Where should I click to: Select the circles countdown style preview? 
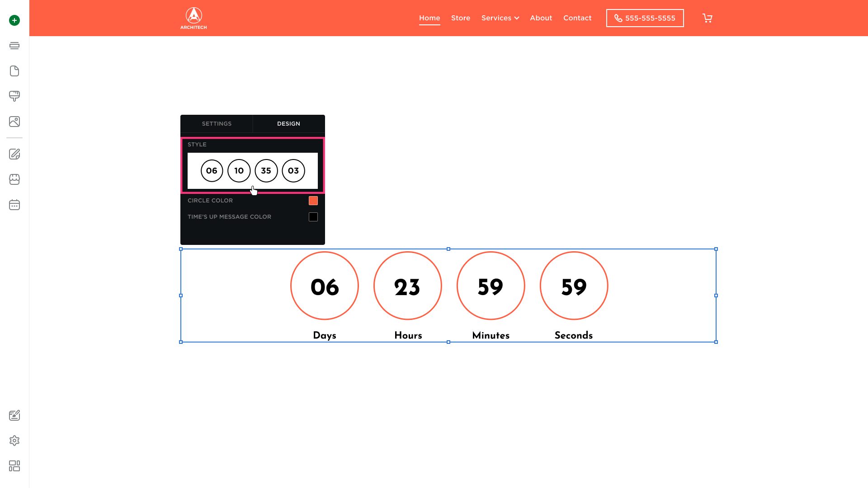click(x=252, y=171)
